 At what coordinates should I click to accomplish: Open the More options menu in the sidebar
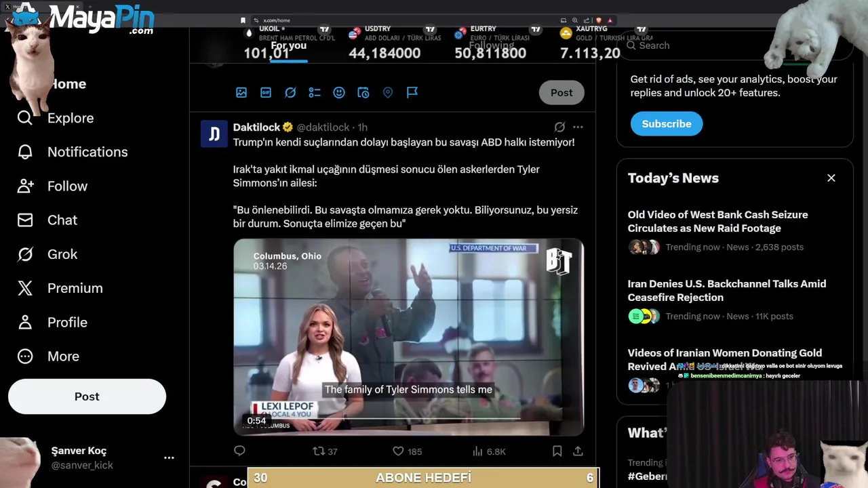(48, 356)
